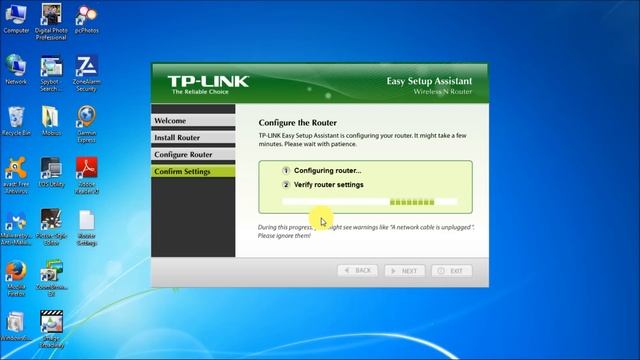Open ImageBrowser clapperboard shortcut
Viewport: 640px width, 360px height.
[x=51, y=329]
